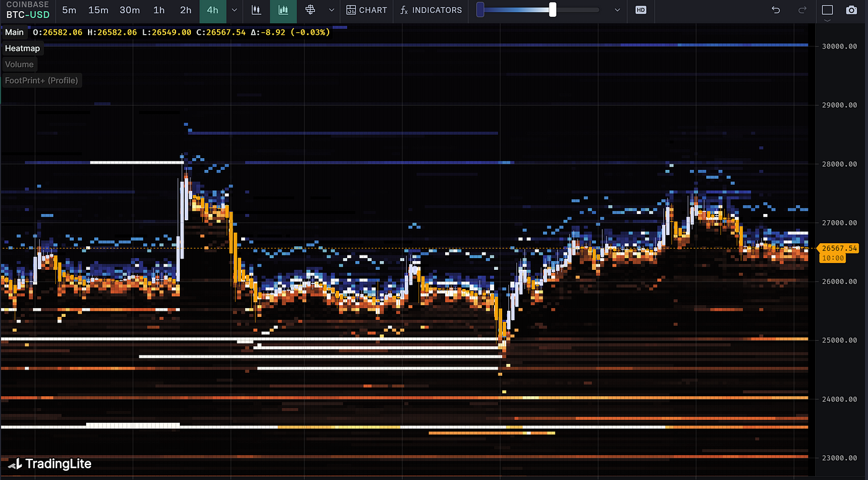Click the 29000.00 price axis label
Screen dimensions: 868x480
[839, 105]
